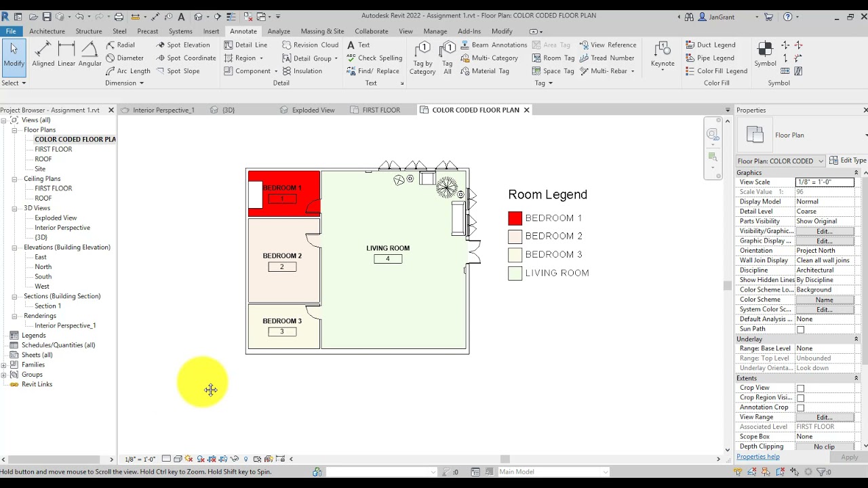Click the View Scale value field
This screenshot has height=488, width=868.
point(825,182)
